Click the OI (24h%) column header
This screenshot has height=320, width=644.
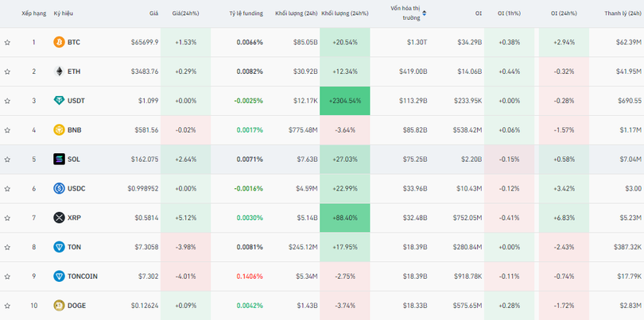pos(565,13)
